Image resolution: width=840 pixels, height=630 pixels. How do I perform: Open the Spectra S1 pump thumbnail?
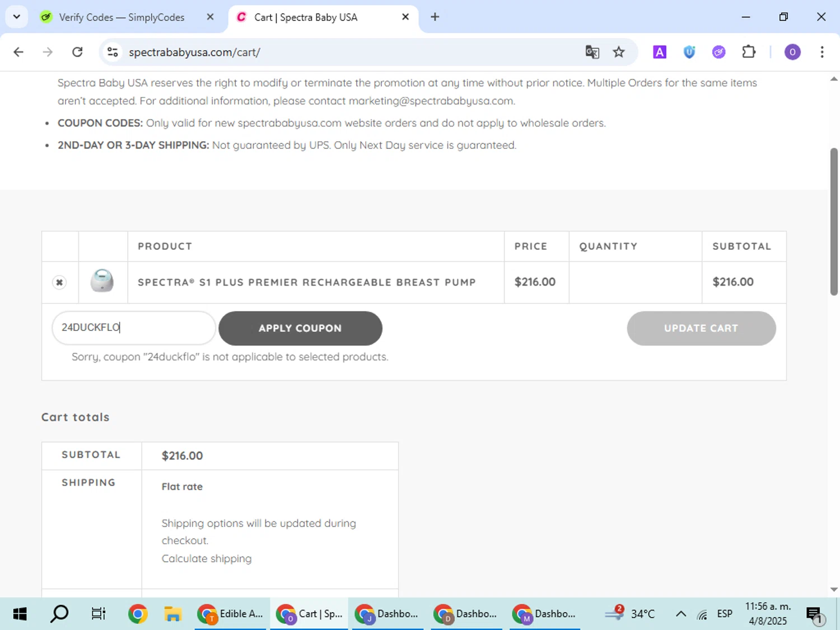coord(102,281)
